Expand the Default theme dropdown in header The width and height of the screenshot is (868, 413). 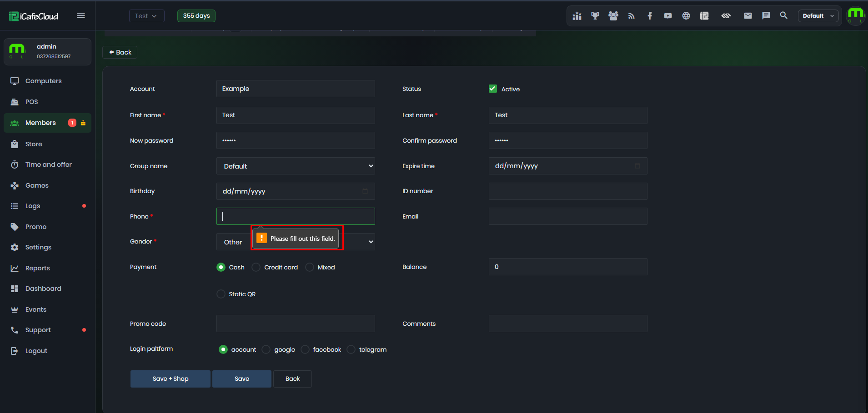[818, 16]
